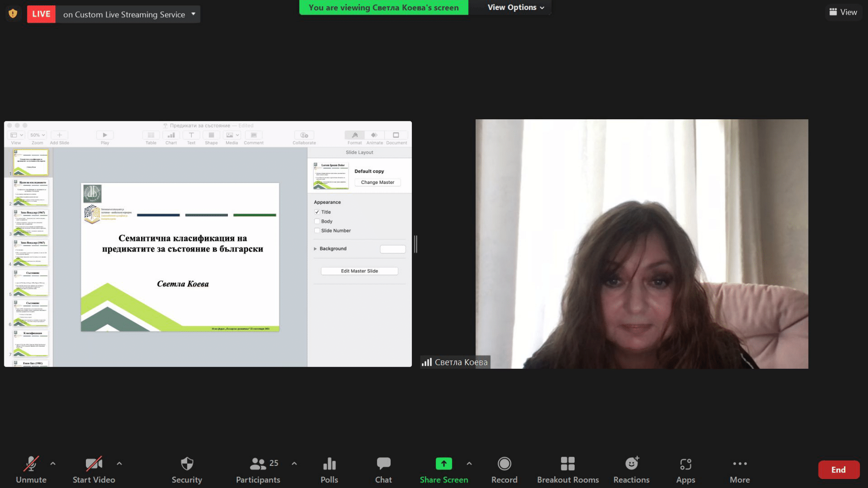The image size is (868, 488).
Task: Toggle the Title checkbox under Appearance
Action: point(317,212)
